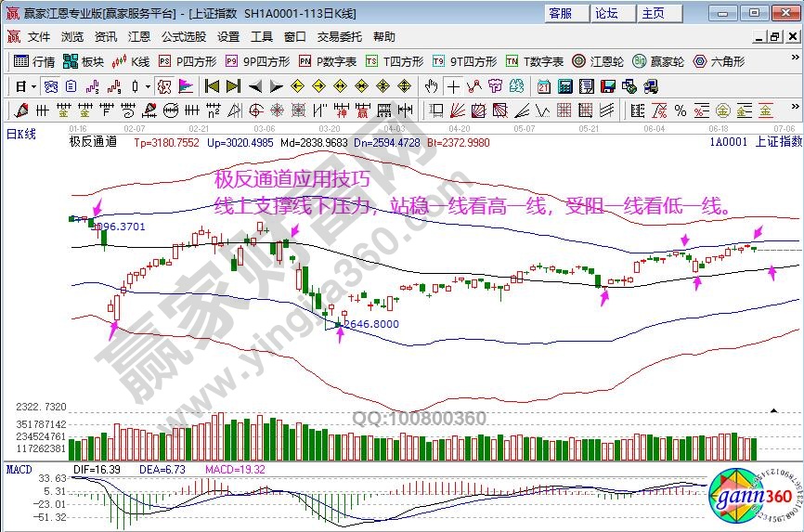
Task: Jump to first bar with skip-back arrow
Action: pos(212,86)
